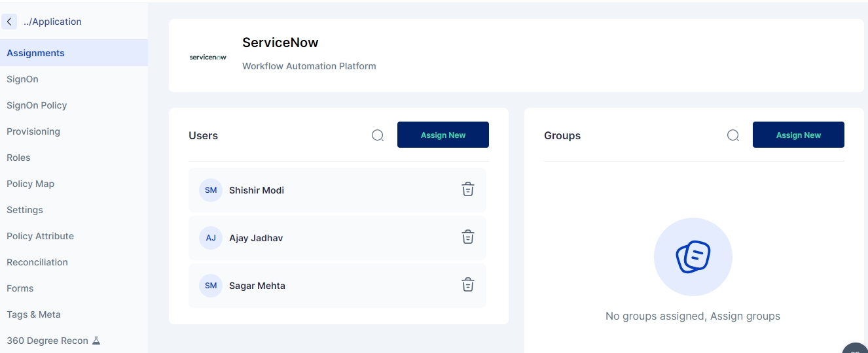868x353 pixels.
Task: Open the SignOn section
Action: pyautogui.click(x=22, y=79)
